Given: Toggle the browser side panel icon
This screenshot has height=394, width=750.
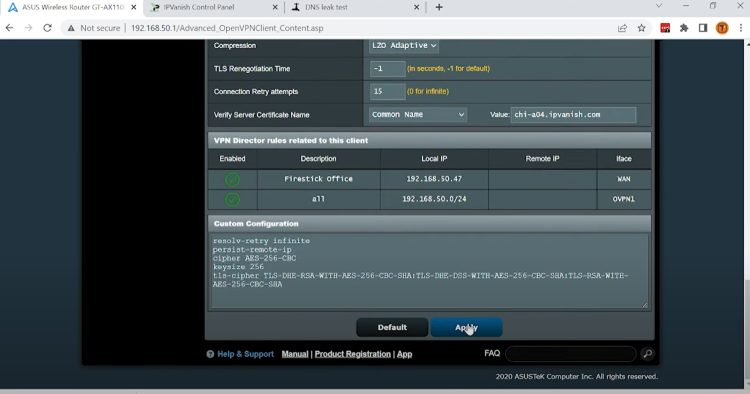Looking at the screenshot, I should pyautogui.click(x=703, y=28).
